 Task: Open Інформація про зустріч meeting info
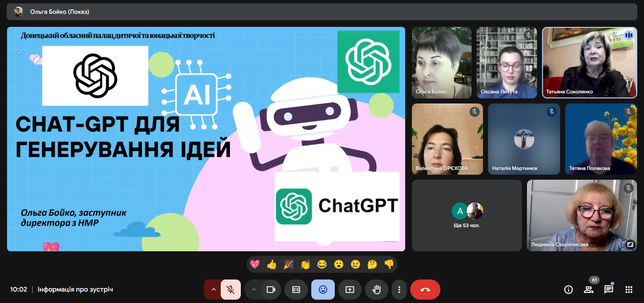75,290
